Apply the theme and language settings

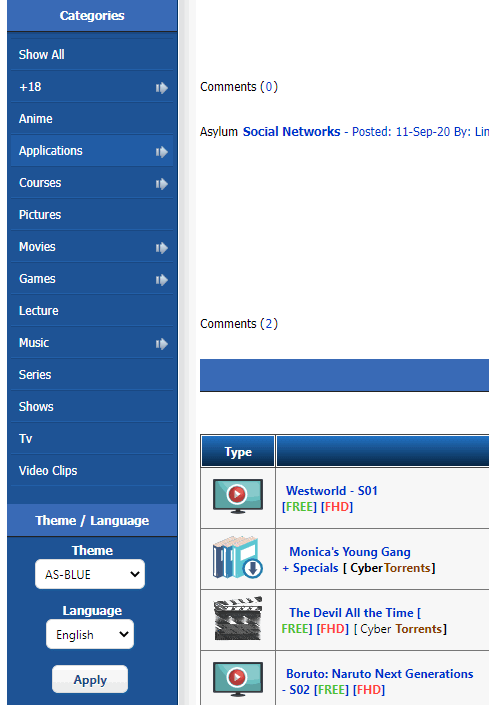(x=90, y=679)
